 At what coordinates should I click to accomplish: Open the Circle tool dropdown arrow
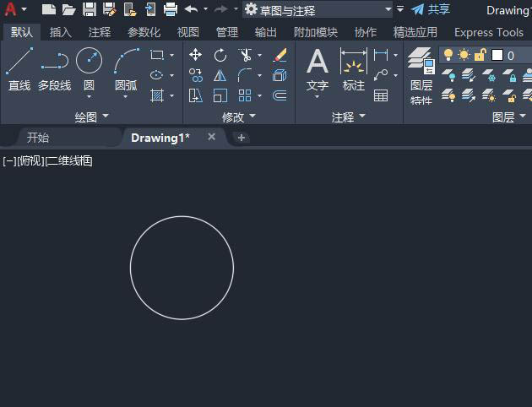(89, 97)
